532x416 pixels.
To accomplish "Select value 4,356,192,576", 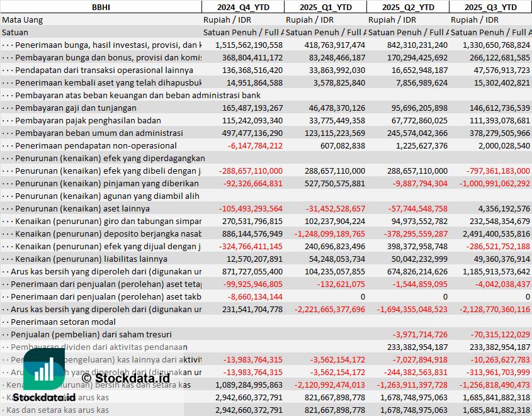I will (504, 208).
